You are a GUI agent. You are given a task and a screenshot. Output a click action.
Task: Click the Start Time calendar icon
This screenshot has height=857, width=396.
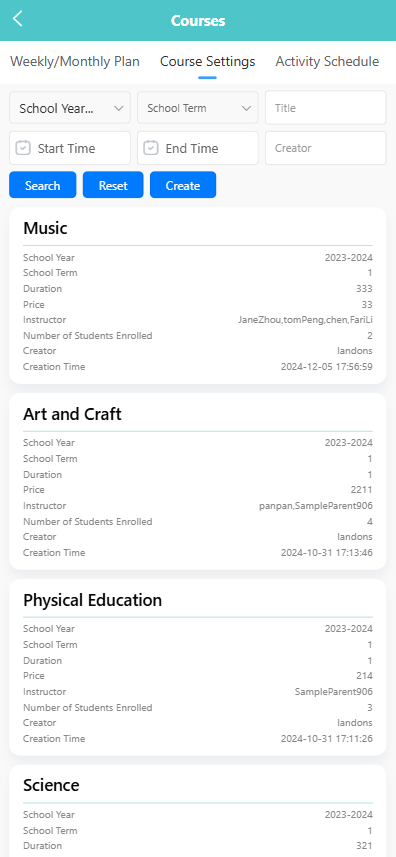(23, 148)
